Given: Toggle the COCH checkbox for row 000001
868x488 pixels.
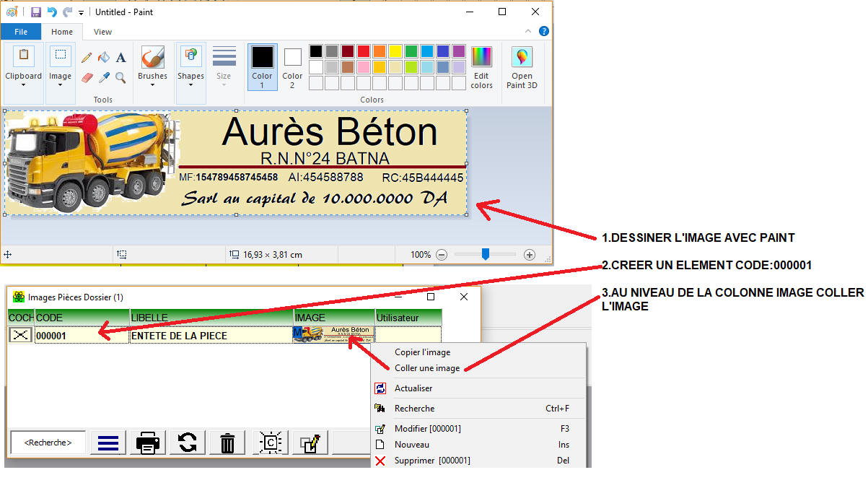Looking at the screenshot, I should tap(20, 335).
